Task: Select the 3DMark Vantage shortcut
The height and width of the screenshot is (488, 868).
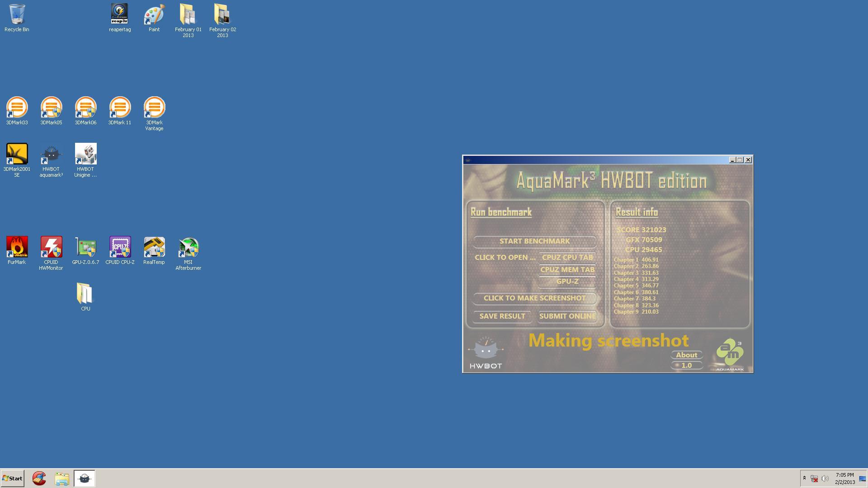Action: (154, 113)
